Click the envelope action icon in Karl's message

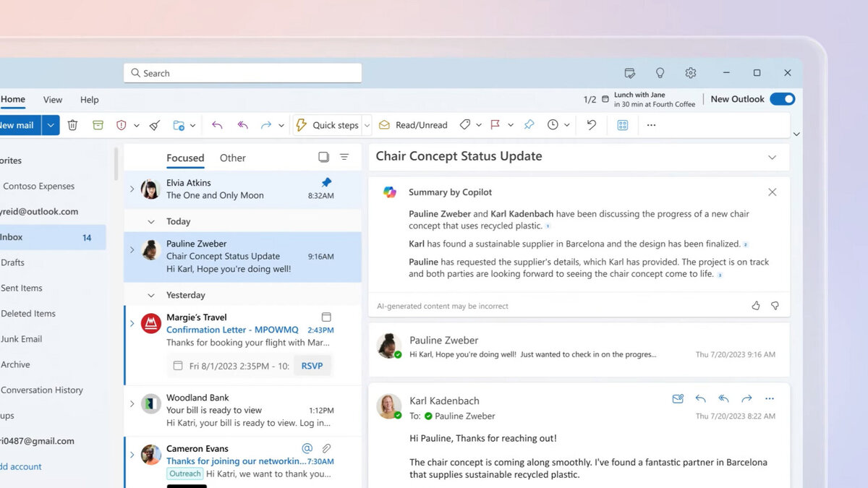(678, 398)
